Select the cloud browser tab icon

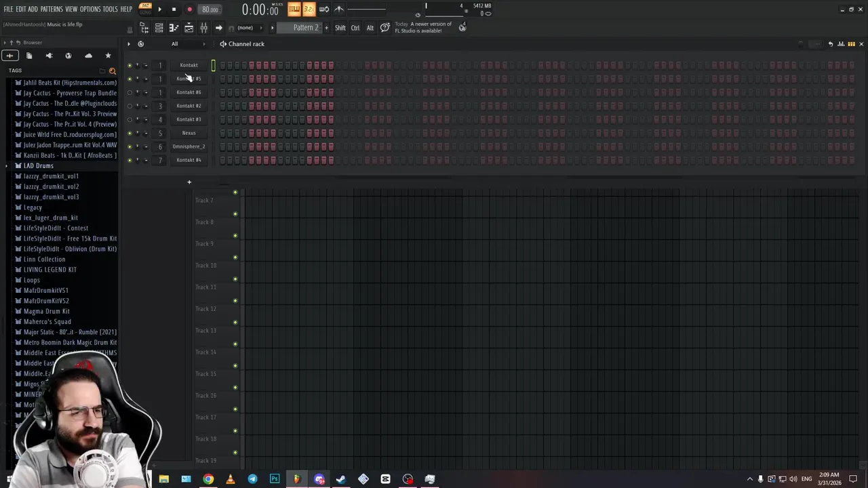(x=88, y=56)
